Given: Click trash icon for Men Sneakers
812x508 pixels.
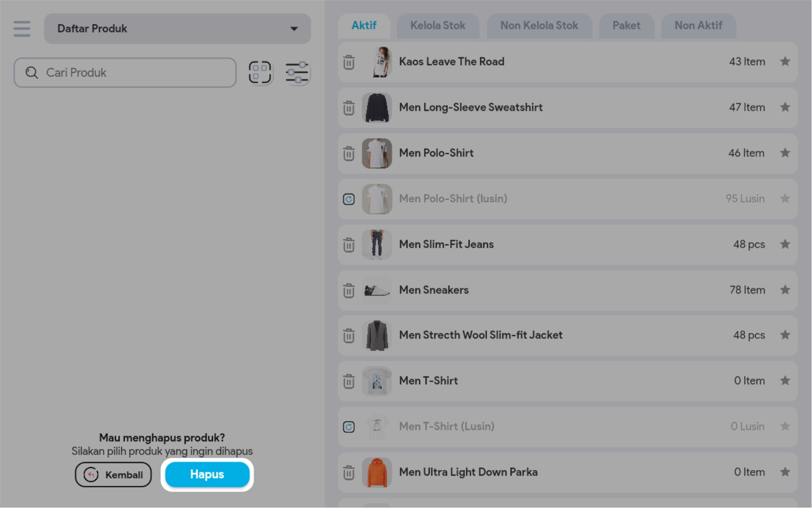Looking at the screenshot, I should click(x=348, y=290).
